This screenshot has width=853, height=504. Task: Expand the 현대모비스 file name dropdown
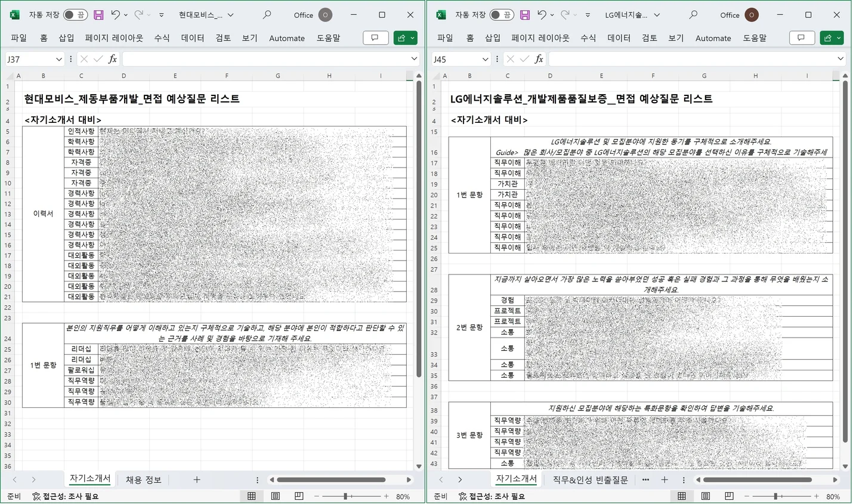pos(231,15)
